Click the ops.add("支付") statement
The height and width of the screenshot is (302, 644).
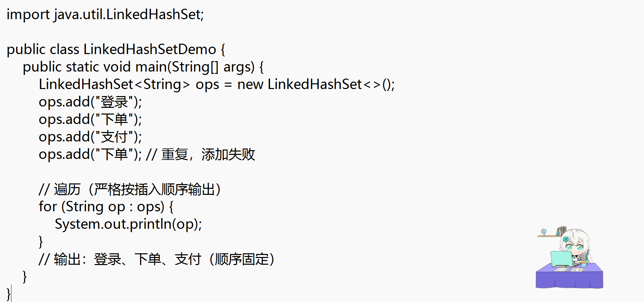point(90,137)
